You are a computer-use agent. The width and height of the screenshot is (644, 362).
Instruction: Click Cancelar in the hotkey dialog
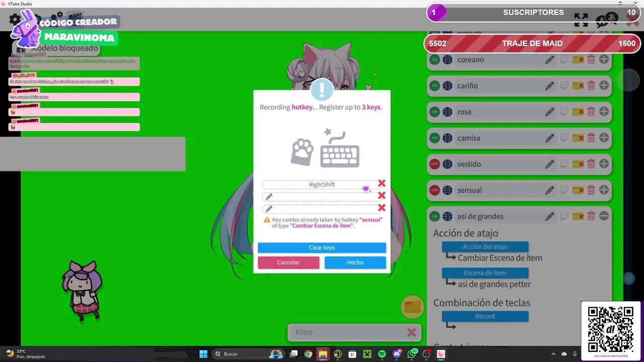click(288, 262)
